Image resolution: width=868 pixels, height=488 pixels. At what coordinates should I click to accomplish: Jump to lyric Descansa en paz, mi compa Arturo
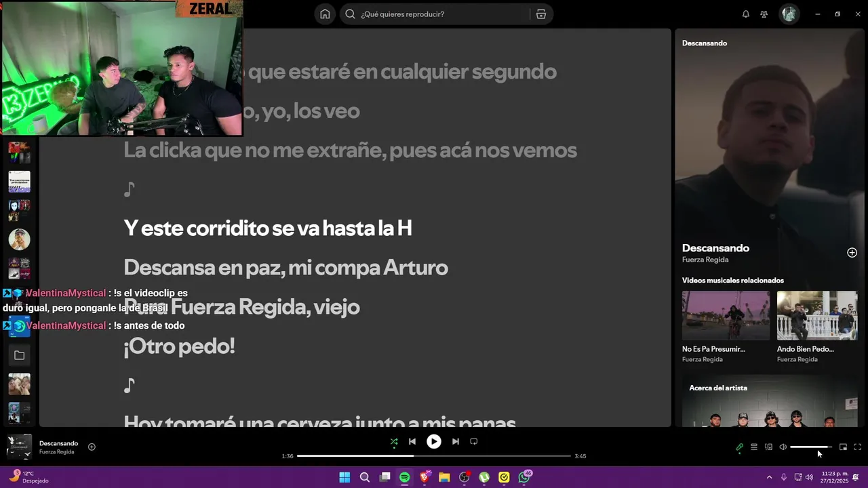(x=285, y=268)
